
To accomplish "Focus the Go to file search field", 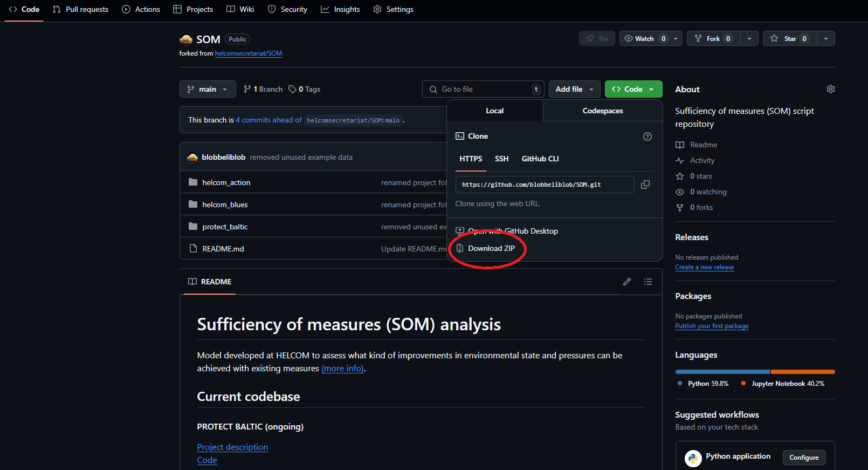I will click(483, 89).
